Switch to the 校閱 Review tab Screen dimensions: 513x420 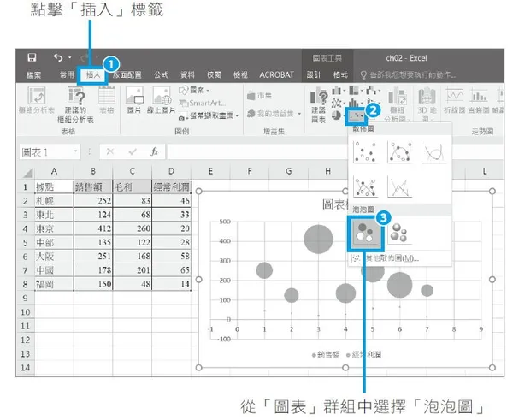click(x=214, y=75)
